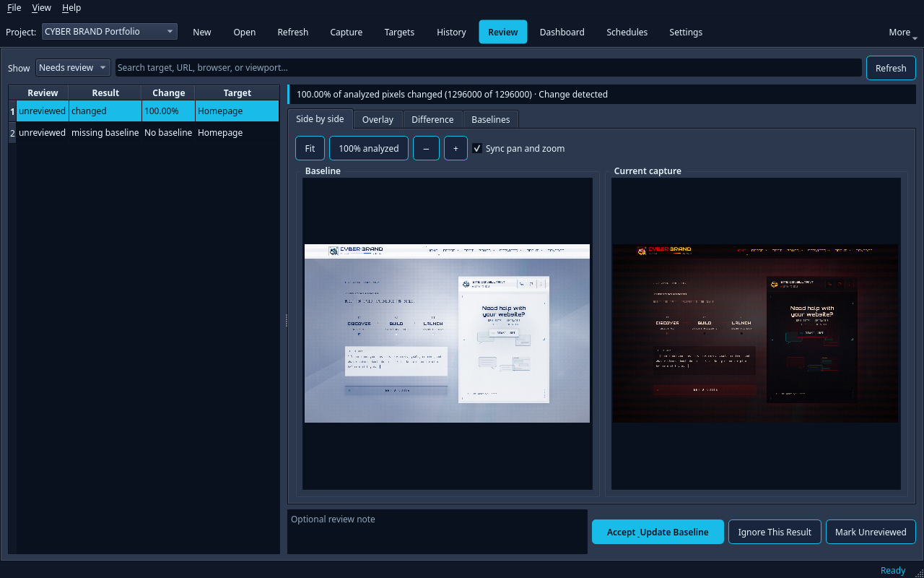
Task: Open the Settings page
Action: 686,32
